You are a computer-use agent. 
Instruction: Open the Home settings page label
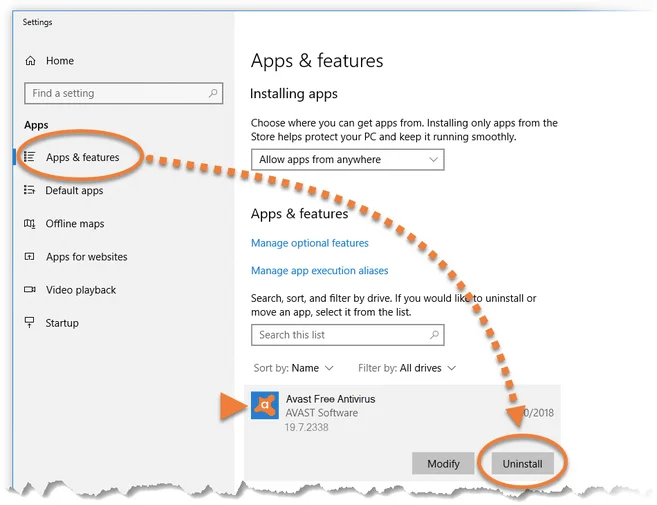click(60, 61)
